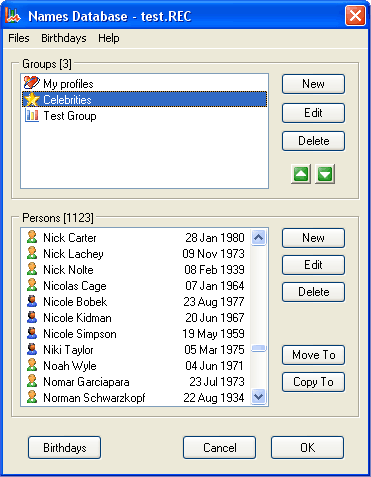Click birthdate 20 Jun 1967
Image resolution: width=371 pixels, height=477 pixels.
(215, 318)
